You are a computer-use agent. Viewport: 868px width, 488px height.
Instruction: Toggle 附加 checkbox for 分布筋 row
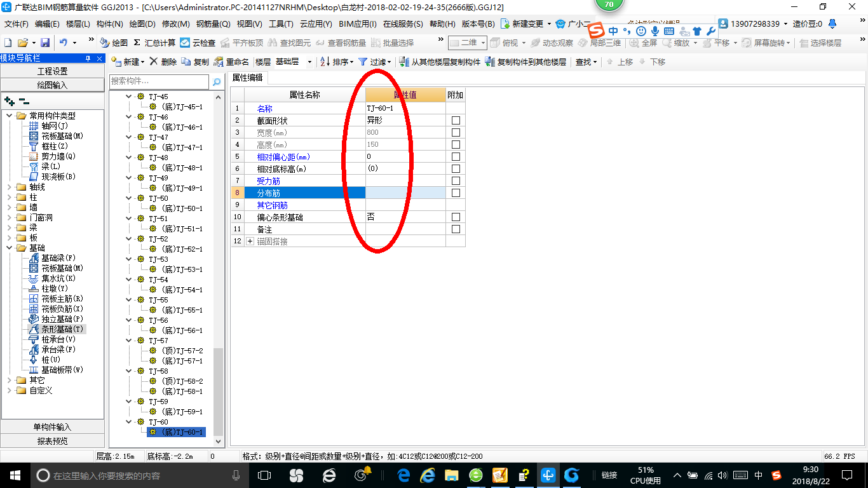pyautogui.click(x=456, y=193)
